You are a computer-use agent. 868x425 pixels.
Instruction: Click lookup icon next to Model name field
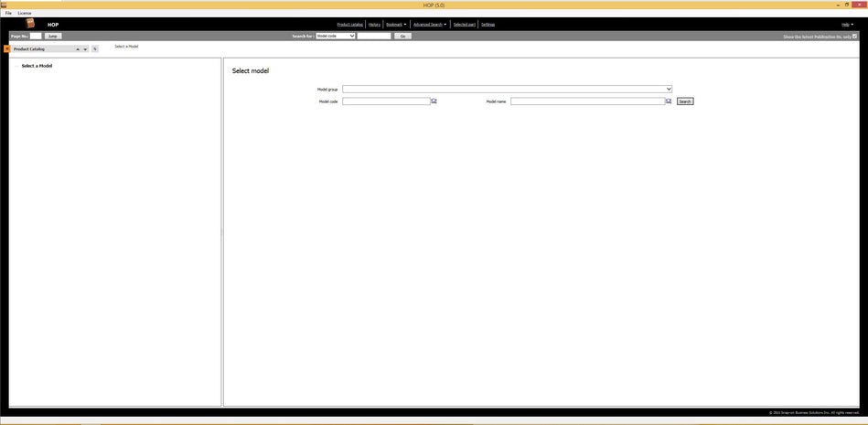(x=669, y=101)
